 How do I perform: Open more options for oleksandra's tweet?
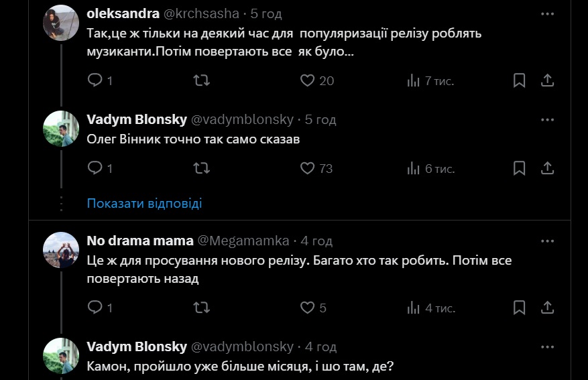click(547, 13)
